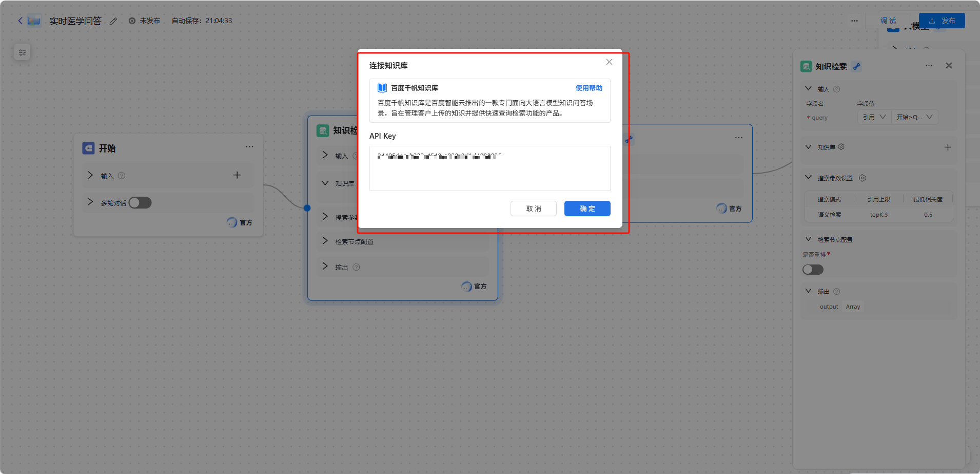Collapse 输出 section in side panel
Image resolution: width=980 pixels, height=474 pixels.
[x=809, y=291]
